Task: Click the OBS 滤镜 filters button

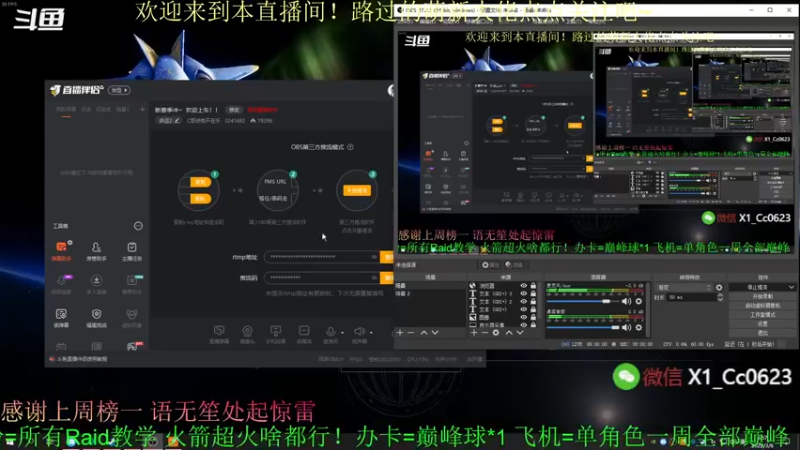Action: (514, 265)
